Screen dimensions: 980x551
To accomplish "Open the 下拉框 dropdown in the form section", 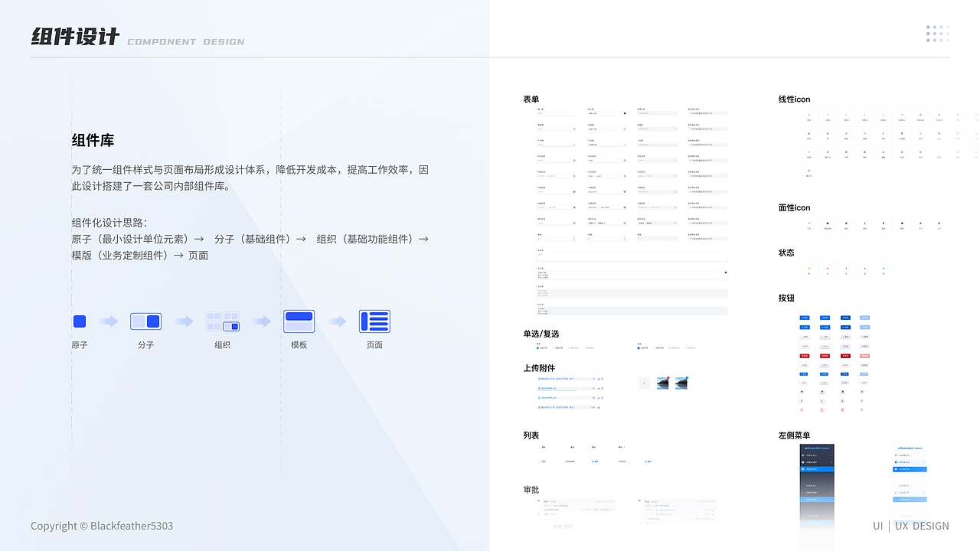I will [x=557, y=145].
